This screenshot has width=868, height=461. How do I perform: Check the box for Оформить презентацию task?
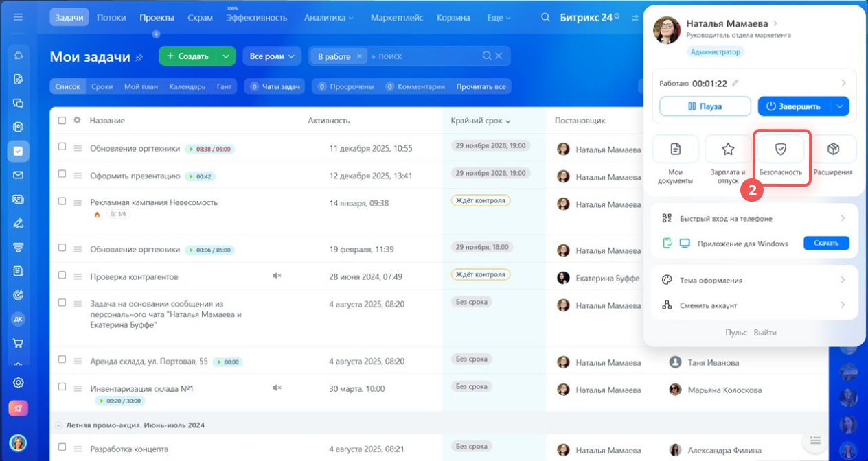tap(62, 176)
